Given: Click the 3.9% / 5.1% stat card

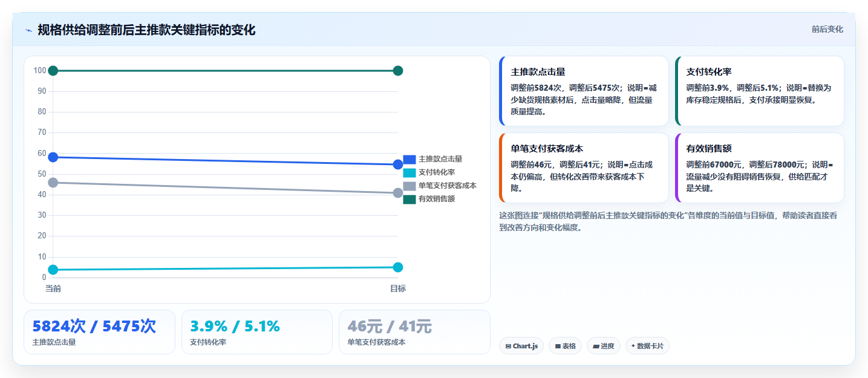Looking at the screenshot, I should (x=257, y=332).
